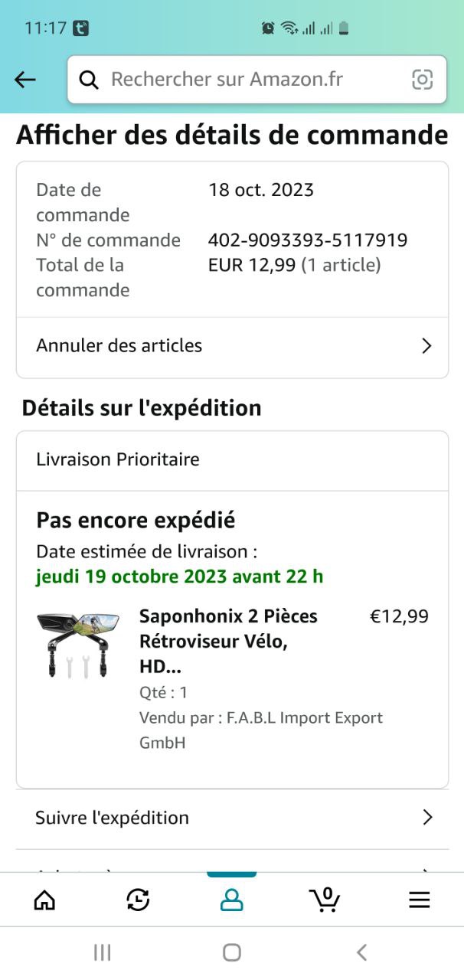This screenshot has width=464, height=980.
Task: Go to Amazon home tab
Action: click(x=44, y=900)
